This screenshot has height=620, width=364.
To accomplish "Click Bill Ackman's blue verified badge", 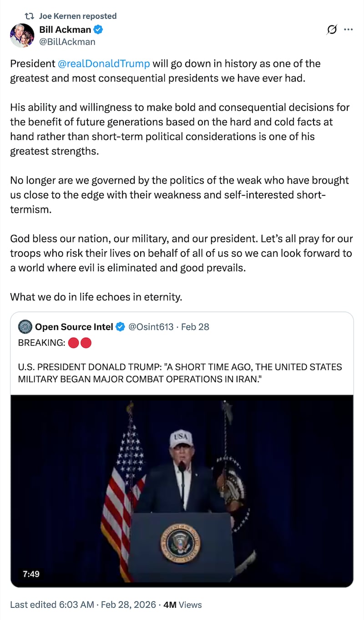I will [x=98, y=30].
